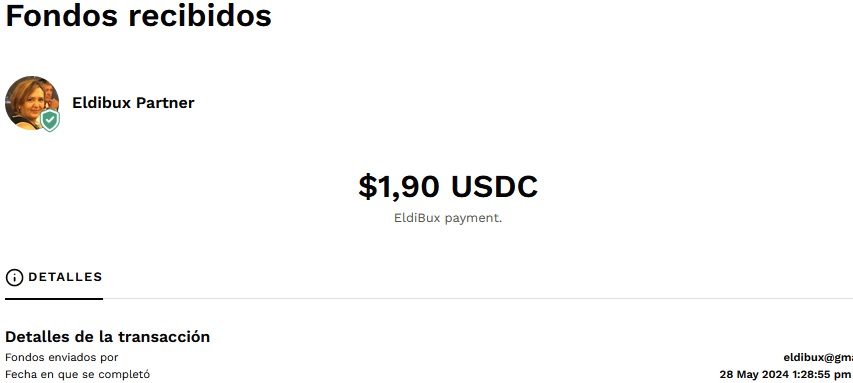The width and height of the screenshot is (853, 383).
Task: Select the 28 May 2024 completion date
Action: click(752, 374)
